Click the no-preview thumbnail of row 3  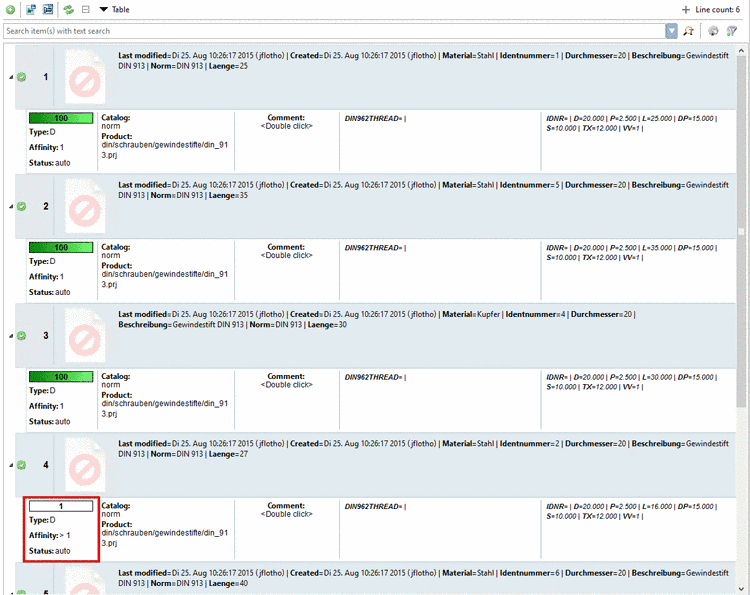85,335
